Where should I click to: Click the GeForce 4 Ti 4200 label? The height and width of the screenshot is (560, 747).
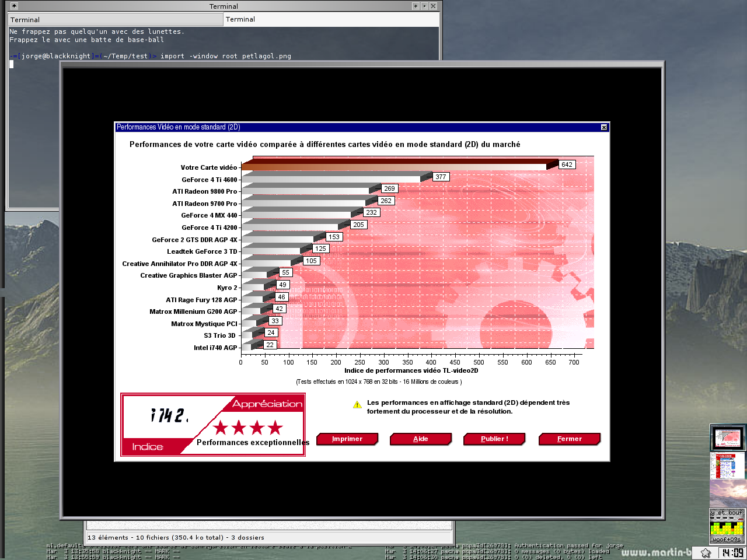coord(210,228)
